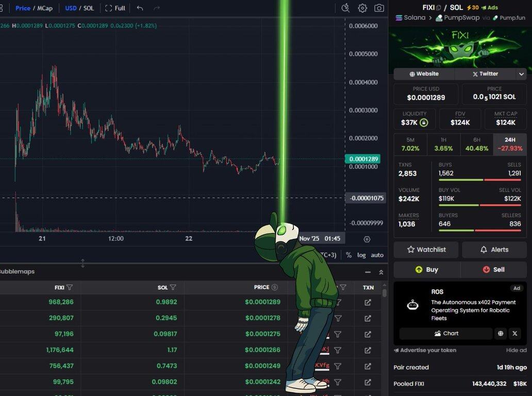Select the 6H timeframe stats tab
Viewport: 532px width, 396px height.
(477, 144)
